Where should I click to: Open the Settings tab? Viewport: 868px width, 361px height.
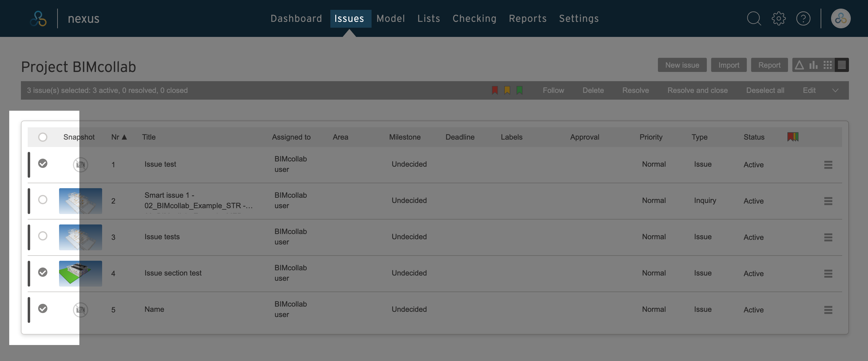tap(579, 18)
